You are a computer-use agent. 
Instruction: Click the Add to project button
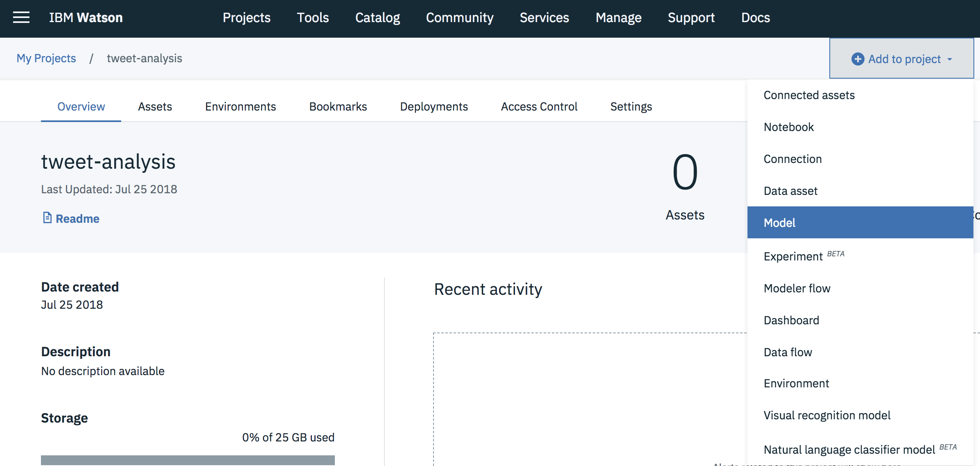tap(901, 59)
